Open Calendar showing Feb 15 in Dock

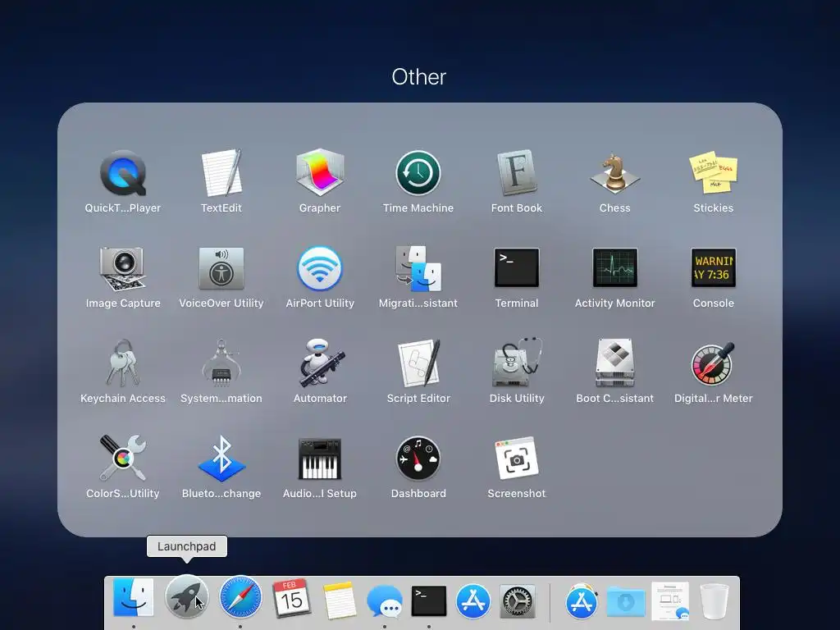click(291, 598)
